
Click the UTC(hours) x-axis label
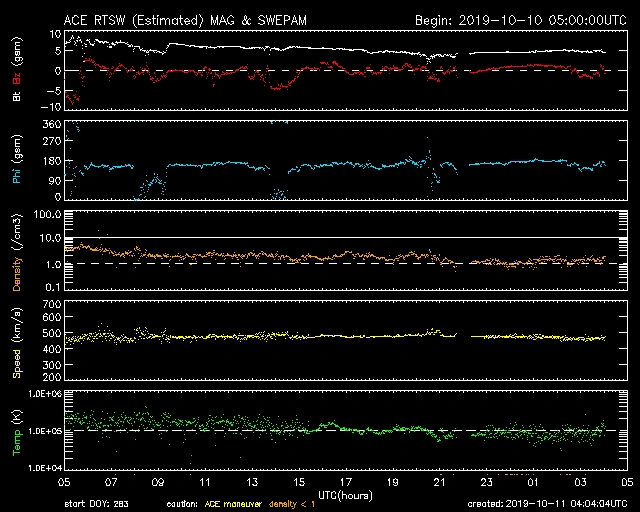coord(346,494)
